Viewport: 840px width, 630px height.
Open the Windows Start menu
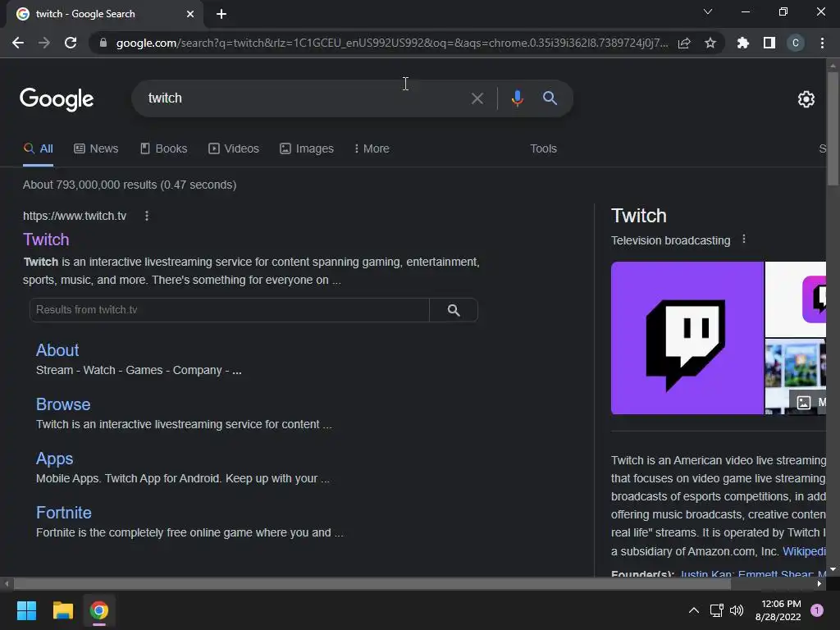tap(26, 610)
